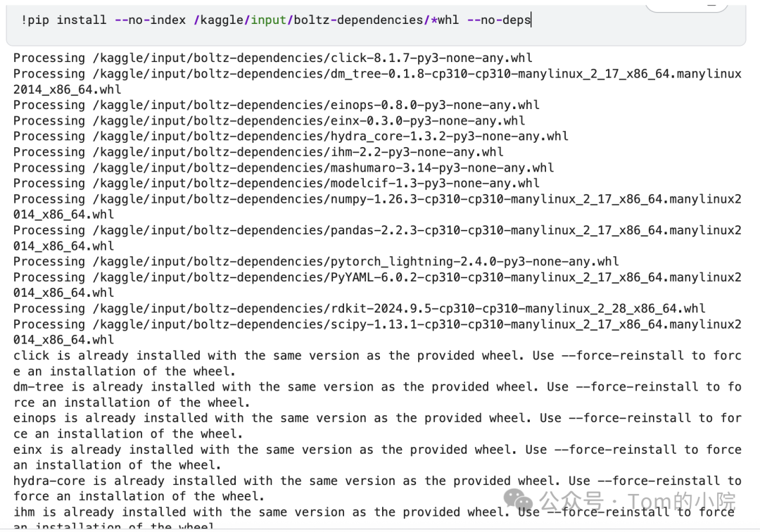Click the pytorch_lightning-2.4.0 wheel line

[316, 262]
